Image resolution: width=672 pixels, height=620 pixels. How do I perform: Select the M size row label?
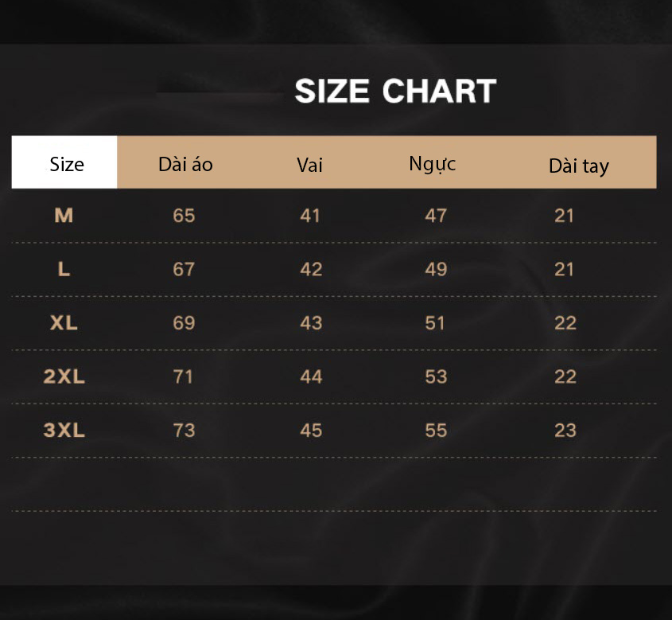pos(64,215)
